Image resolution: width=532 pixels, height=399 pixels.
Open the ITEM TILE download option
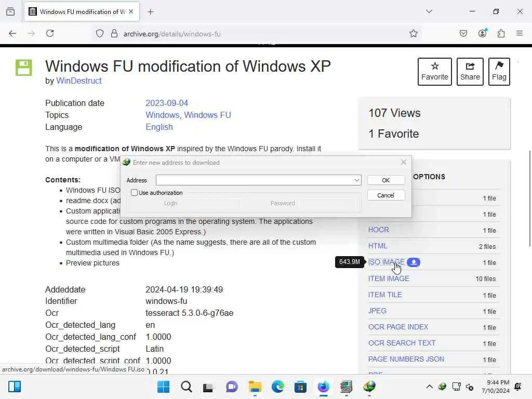click(x=385, y=295)
